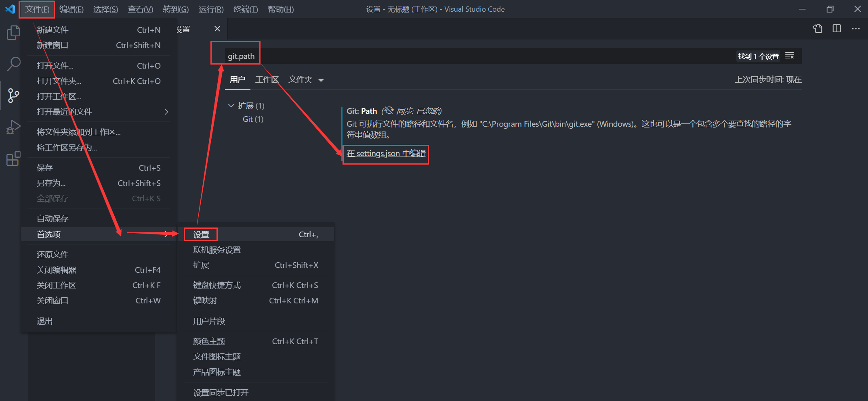Switch to the 工作区 settings tab

tap(267, 80)
